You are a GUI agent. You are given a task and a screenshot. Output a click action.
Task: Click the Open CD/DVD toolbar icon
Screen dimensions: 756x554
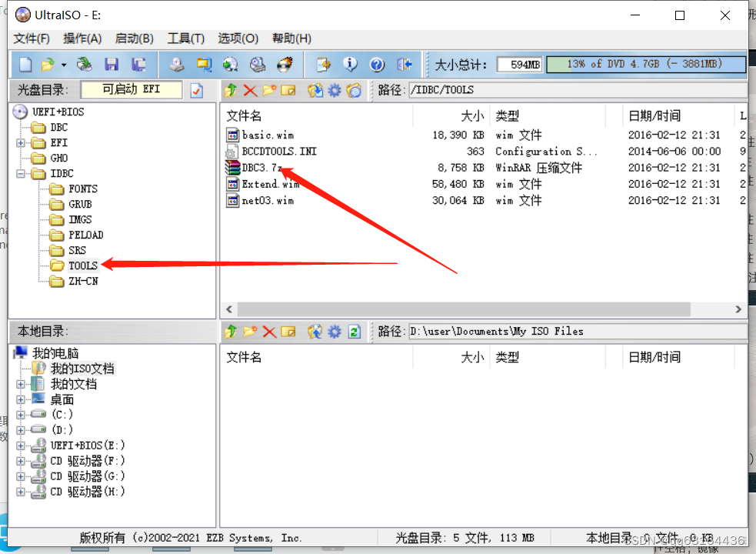[x=85, y=64]
